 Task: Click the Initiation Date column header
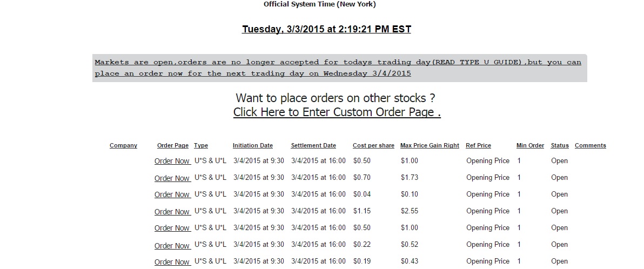(x=253, y=145)
